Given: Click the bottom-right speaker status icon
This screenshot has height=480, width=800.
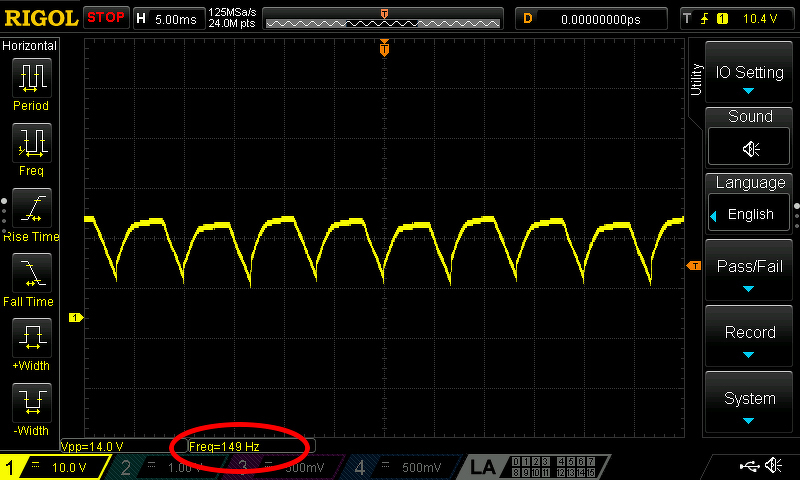Looking at the screenshot, I should (773, 465).
